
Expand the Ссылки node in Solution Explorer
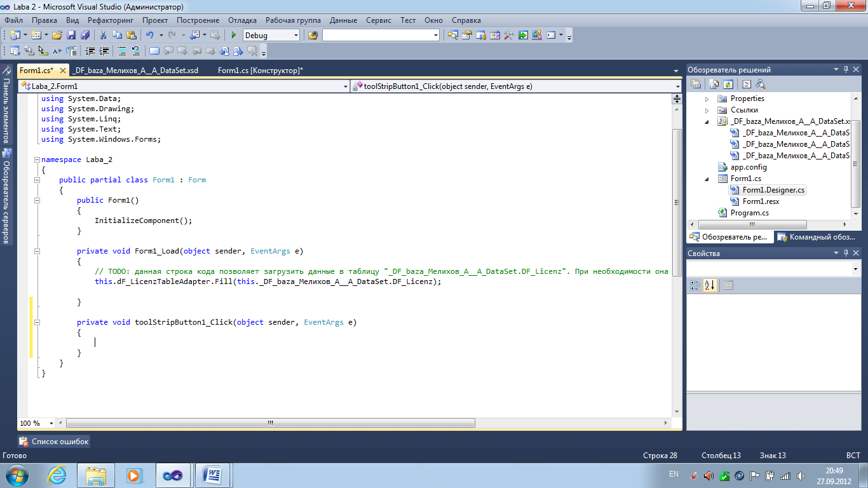click(x=707, y=110)
